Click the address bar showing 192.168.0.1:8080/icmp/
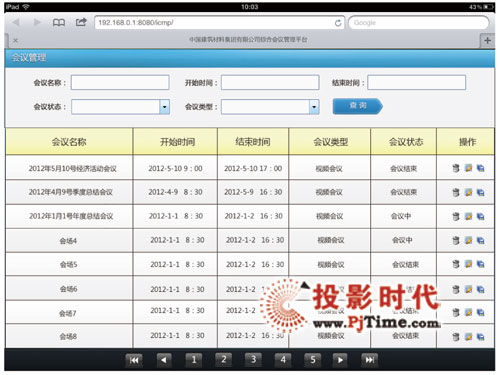The height and width of the screenshot is (375, 500). pos(219,23)
